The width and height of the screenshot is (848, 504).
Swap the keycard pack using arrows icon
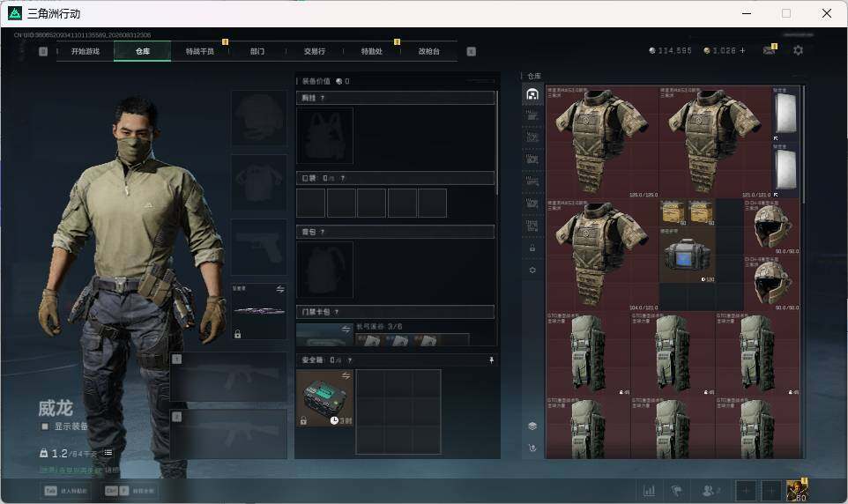pyautogui.click(x=346, y=329)
